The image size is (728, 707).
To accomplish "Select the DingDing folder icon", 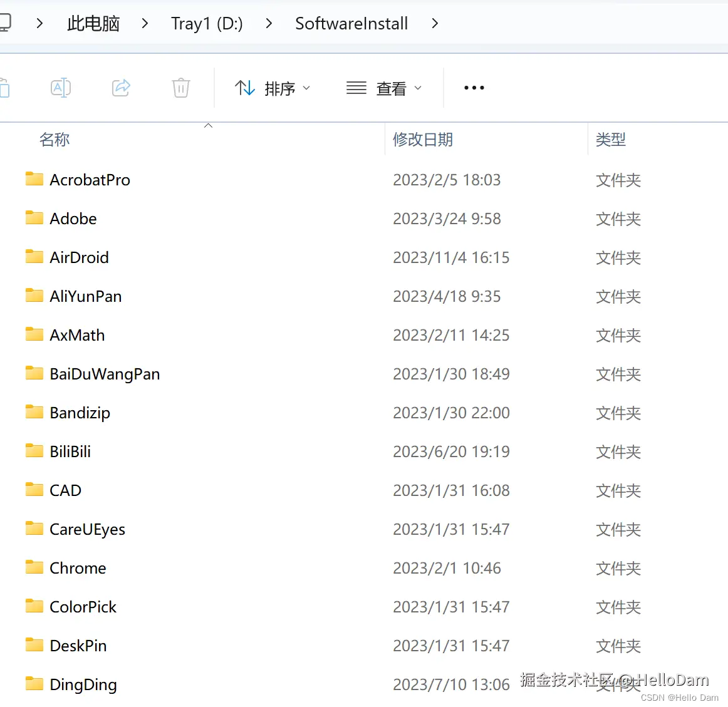I will pos(34,683).
